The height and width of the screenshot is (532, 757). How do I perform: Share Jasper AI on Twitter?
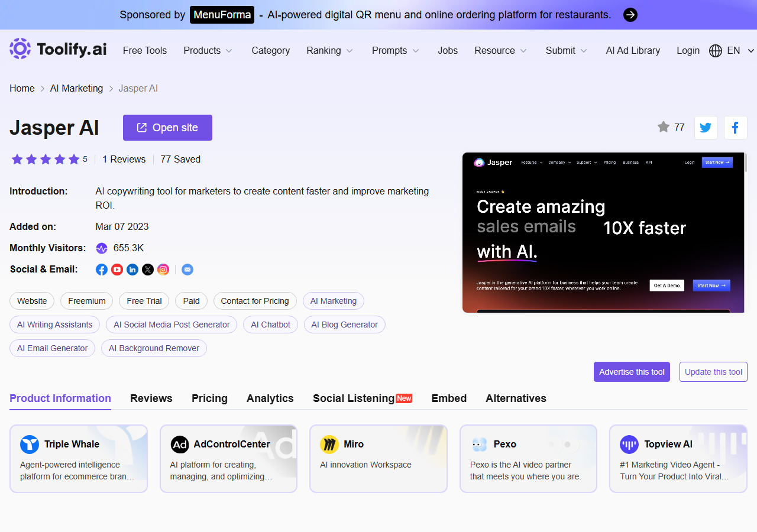706,128
